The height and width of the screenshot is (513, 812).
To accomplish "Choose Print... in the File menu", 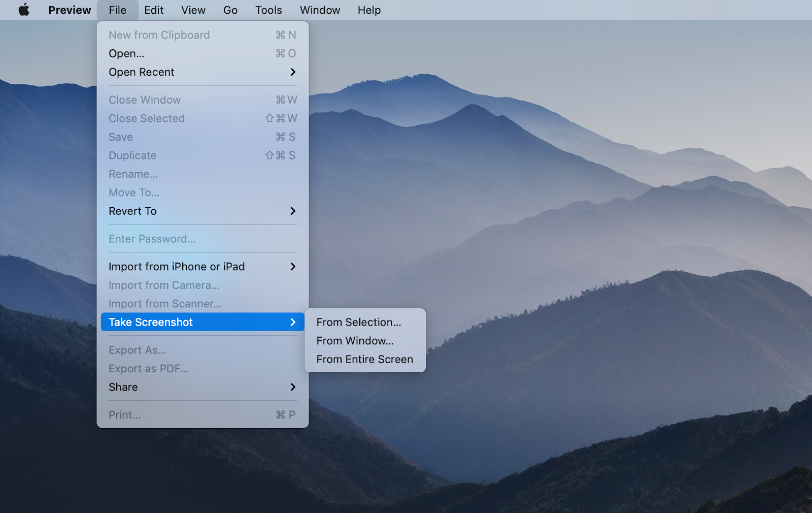I will click(202, 415).
